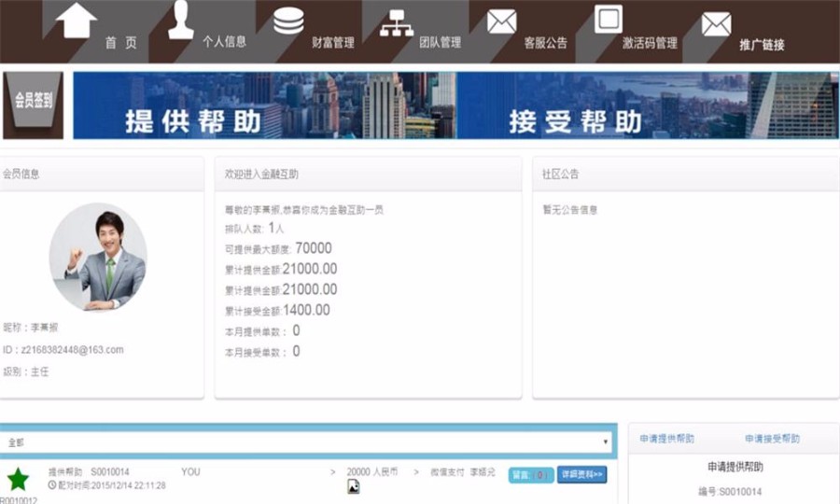Open the 推广链接 menu item
This screenshot has width=840, height=504.
[x=762, y=45]
